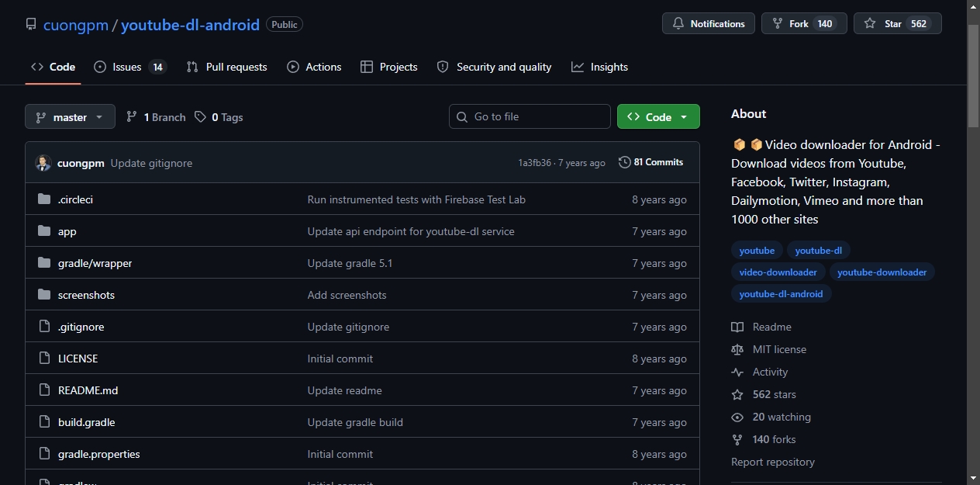This screenshot has width=980, height=485.
Task: Open the Readme book icon link
Action: point(737,327)
